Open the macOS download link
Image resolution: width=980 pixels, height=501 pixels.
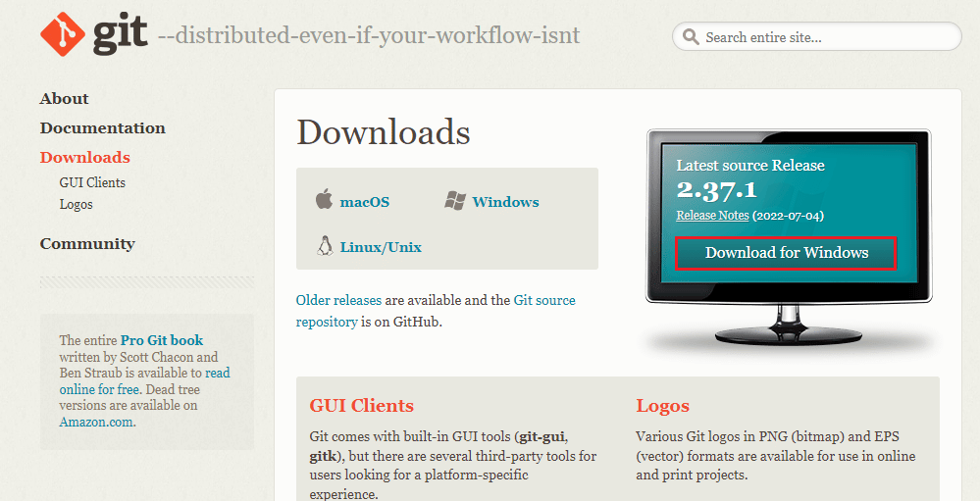click(x=364, y=202)
